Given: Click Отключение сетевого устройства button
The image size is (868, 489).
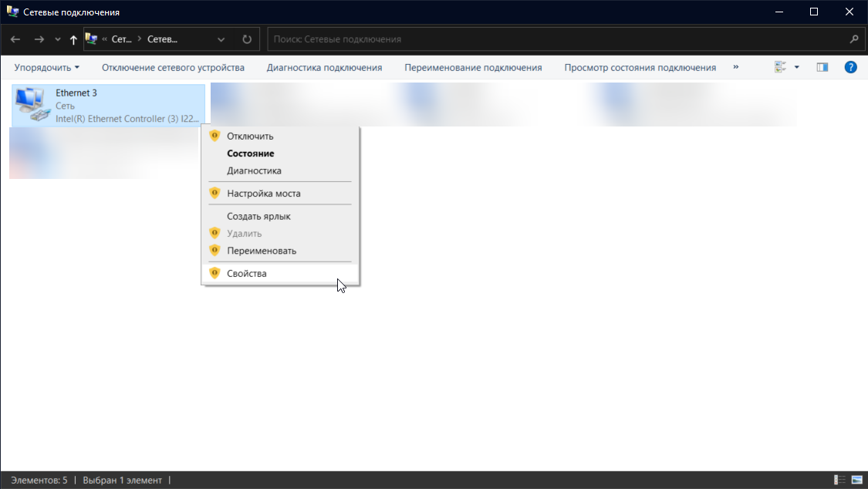Looking at the screenshot, I should pos(173,67).
